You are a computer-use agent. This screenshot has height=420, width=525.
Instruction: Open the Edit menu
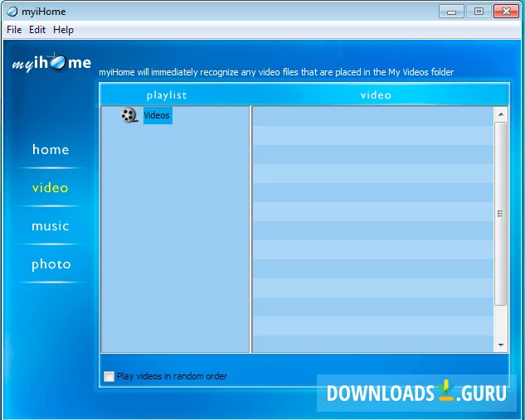pyautogui.click(x=37, y=30)
